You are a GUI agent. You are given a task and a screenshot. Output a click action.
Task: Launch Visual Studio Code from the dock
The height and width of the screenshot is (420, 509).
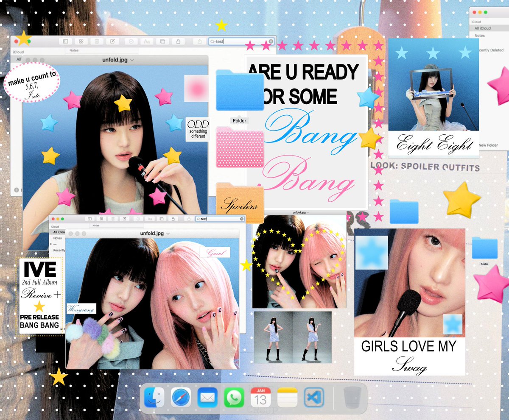click(314, 398)
